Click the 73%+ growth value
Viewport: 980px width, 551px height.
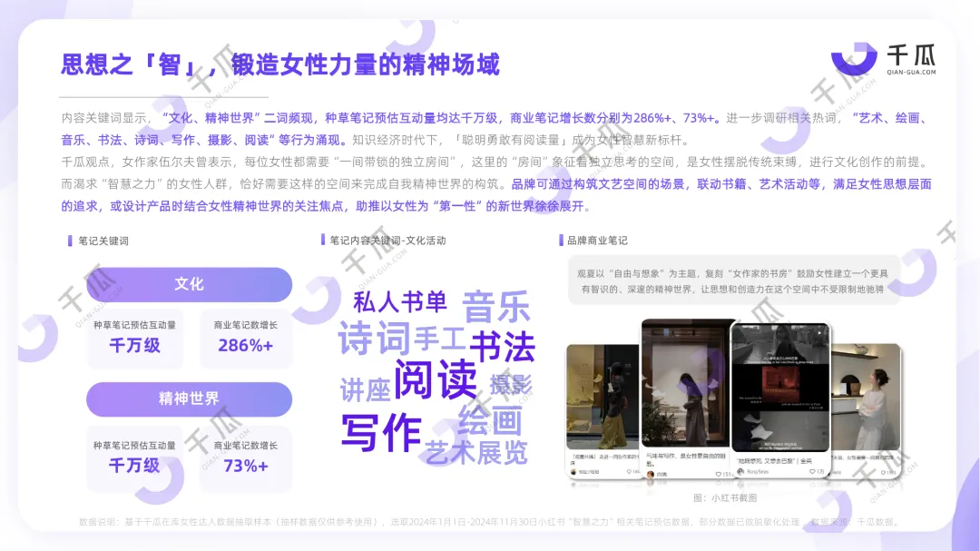point(246,466)
